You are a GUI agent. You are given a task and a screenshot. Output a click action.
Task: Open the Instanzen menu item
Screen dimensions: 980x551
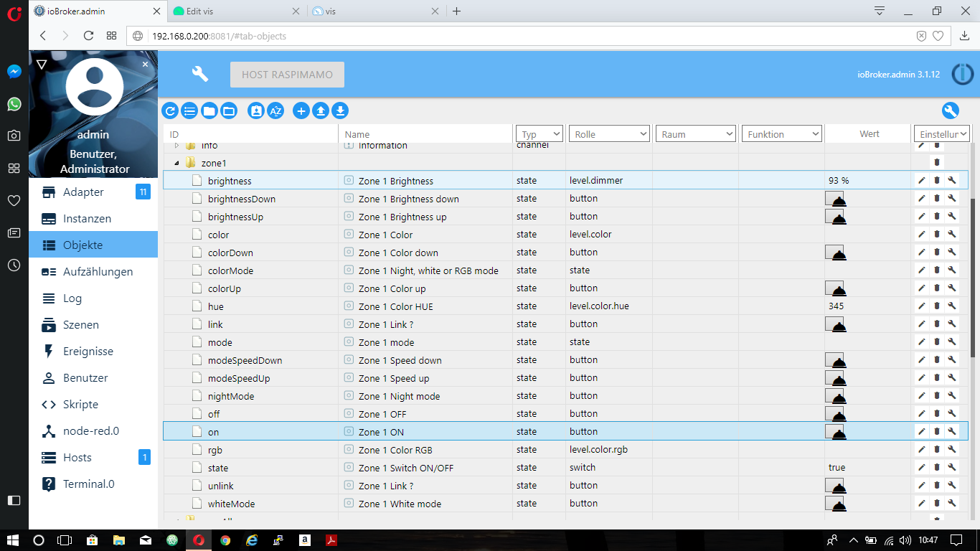click(93, 219)
